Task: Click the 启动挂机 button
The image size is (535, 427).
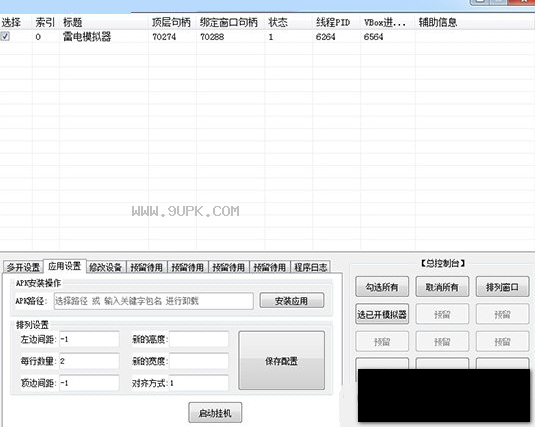Action: [215, 413]
